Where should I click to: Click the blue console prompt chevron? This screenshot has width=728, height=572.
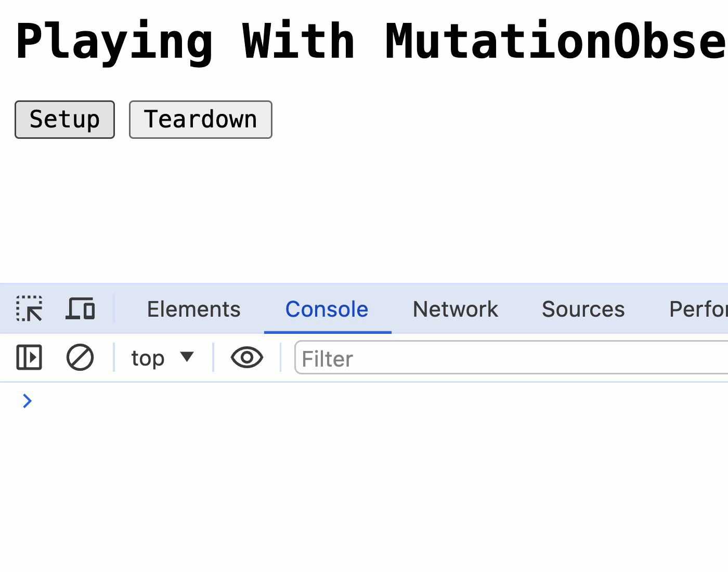(27, 401)
